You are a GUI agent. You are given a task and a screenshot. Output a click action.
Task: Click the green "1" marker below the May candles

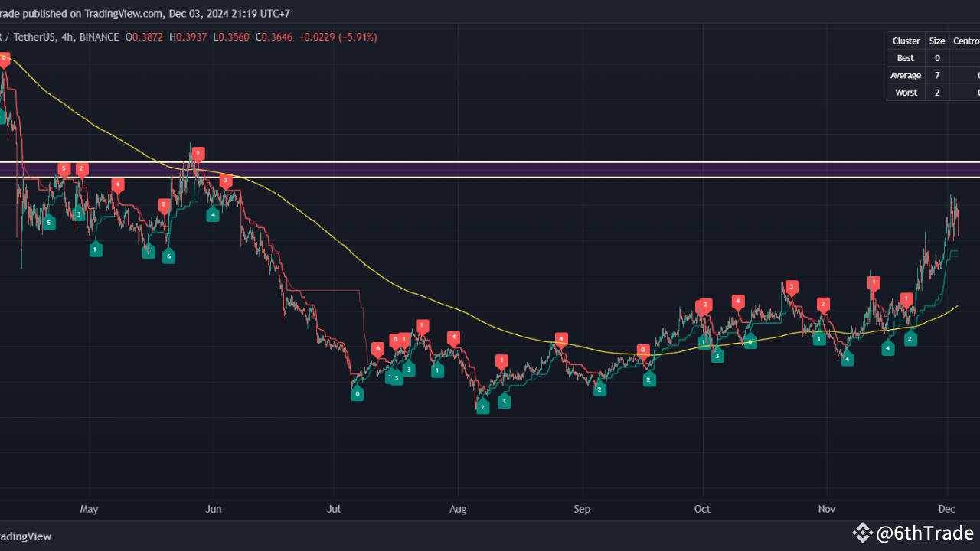click(96, 249)
